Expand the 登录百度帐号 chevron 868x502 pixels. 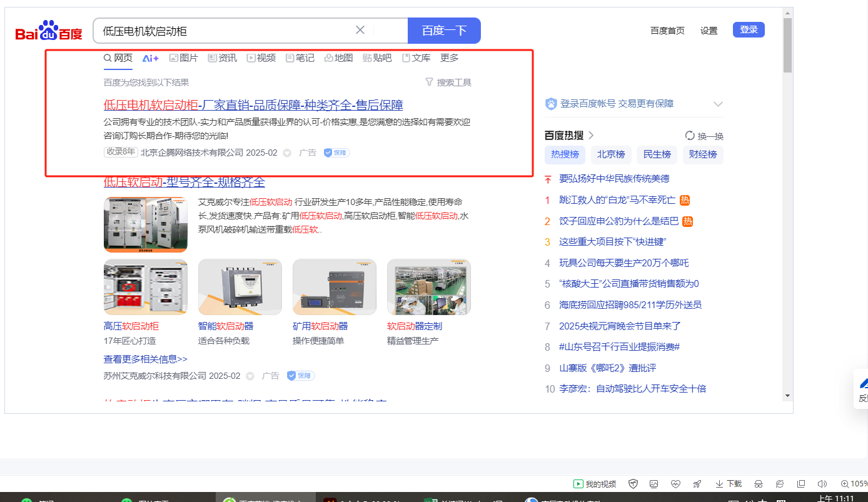[718, 104]
